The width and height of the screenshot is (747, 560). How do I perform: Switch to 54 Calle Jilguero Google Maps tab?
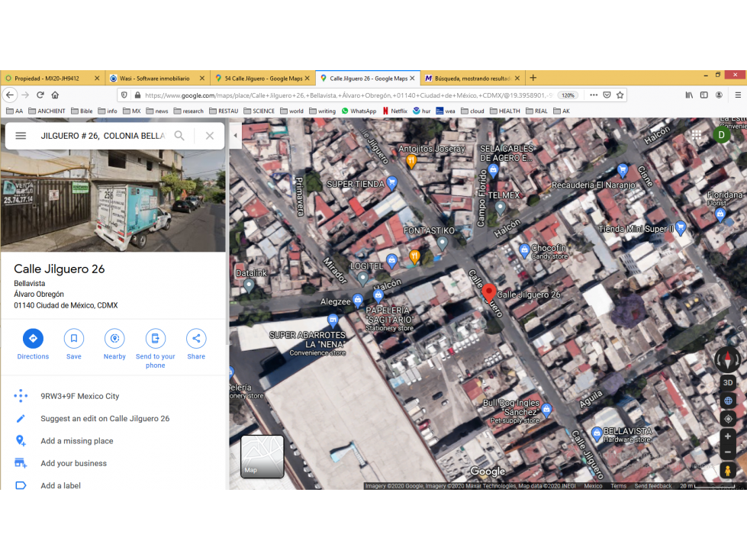click(x=262, y=78)
